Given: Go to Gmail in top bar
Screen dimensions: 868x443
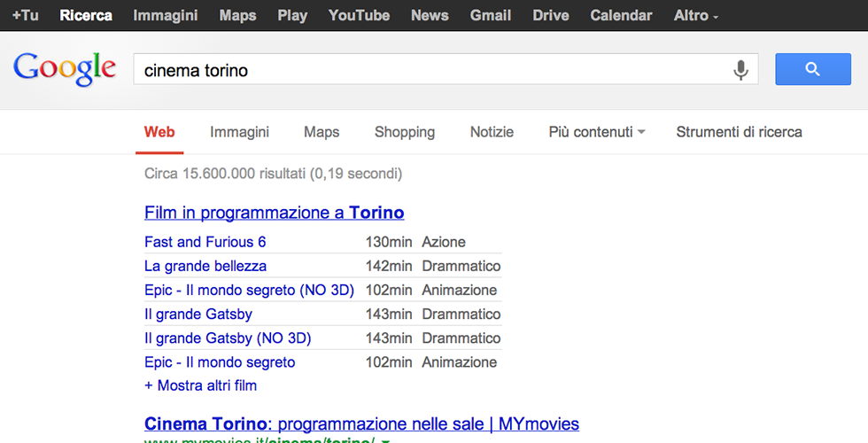Looking at the screenshot, I should point(490,15).
